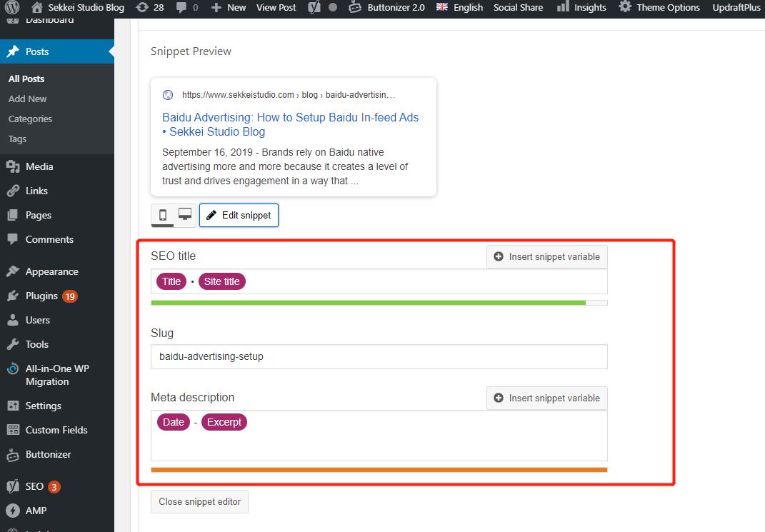Switch to mobile snippet preview
Viewport: 765px width, 532px height.
(x=163, y=215)
